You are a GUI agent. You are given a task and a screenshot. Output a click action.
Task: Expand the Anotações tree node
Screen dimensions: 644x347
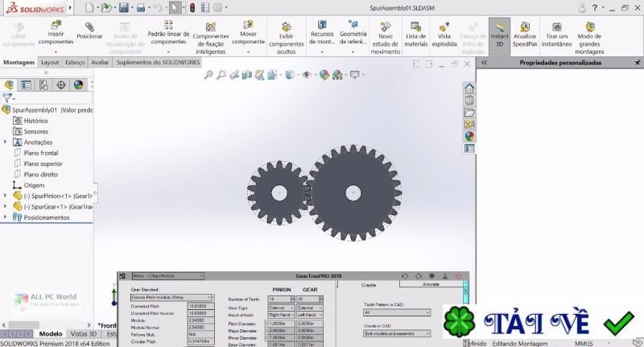(5, 142)
